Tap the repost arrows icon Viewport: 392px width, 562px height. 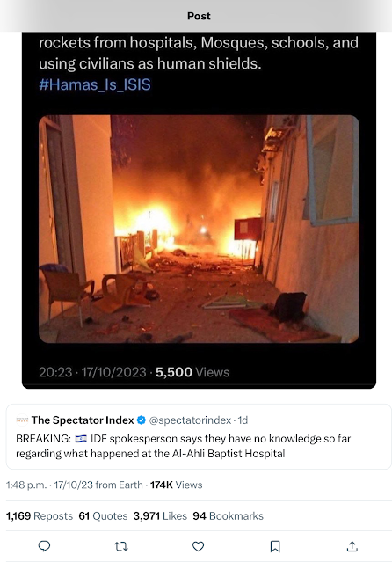click(x=120, y=546)
